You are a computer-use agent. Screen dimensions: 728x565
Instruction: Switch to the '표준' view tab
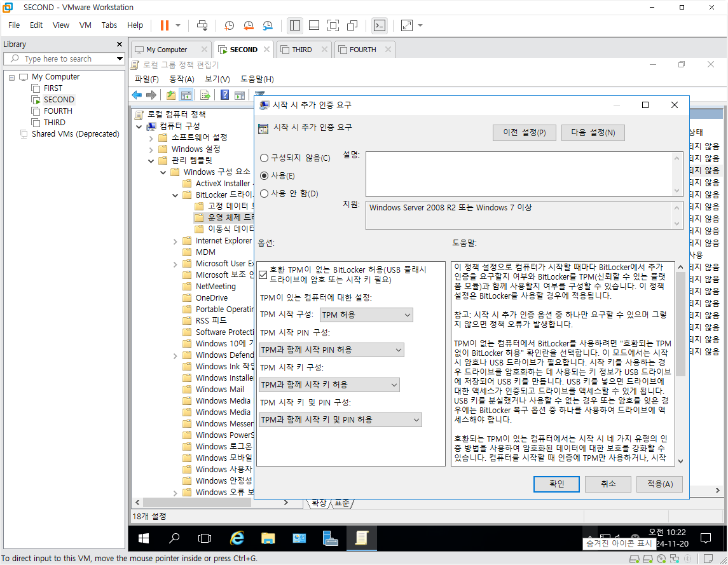point(343,503)
